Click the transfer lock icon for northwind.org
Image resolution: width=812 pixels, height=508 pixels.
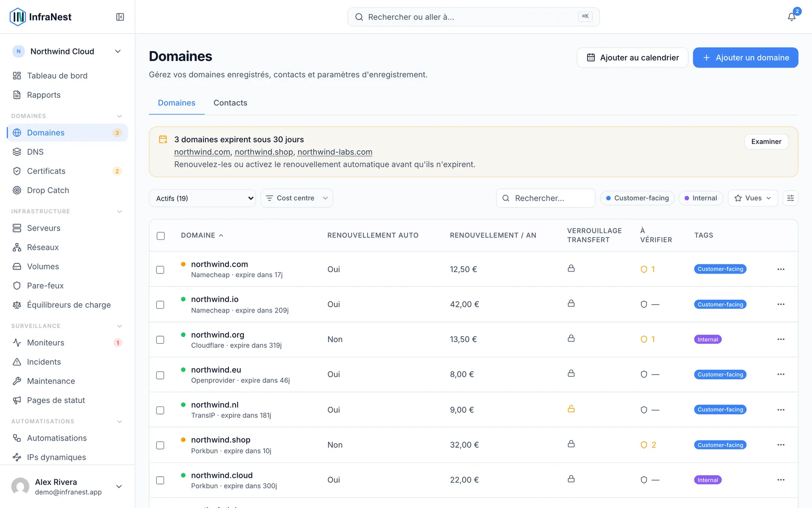(x=571, y=339)
